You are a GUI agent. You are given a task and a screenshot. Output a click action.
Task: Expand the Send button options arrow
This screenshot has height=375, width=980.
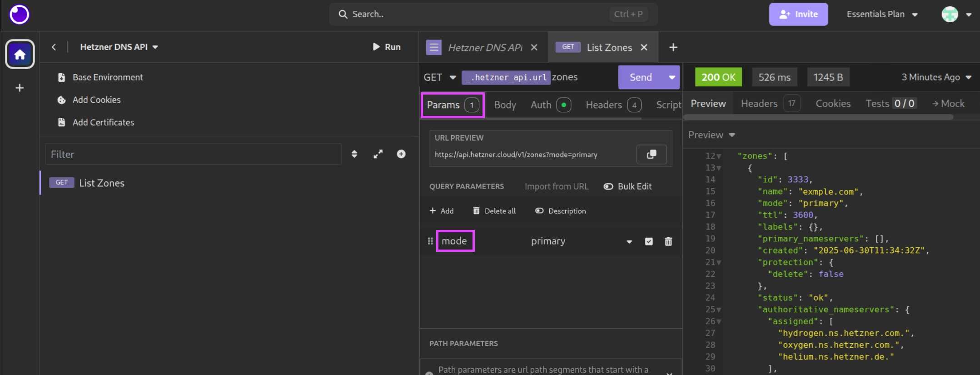coord(672,77)
